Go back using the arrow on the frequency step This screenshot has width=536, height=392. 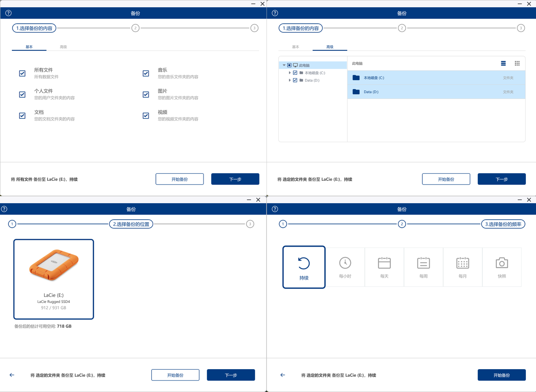(x=283, y=375)
